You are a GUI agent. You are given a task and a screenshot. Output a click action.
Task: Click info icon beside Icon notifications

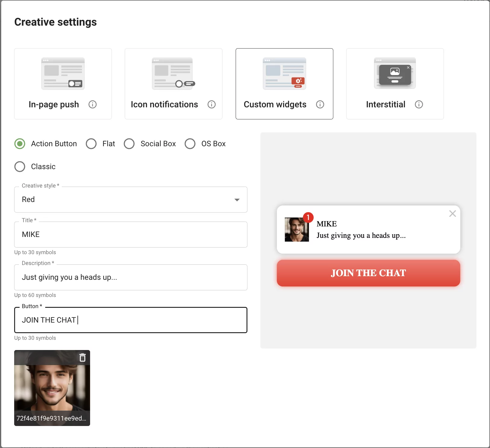coord(212,104)
